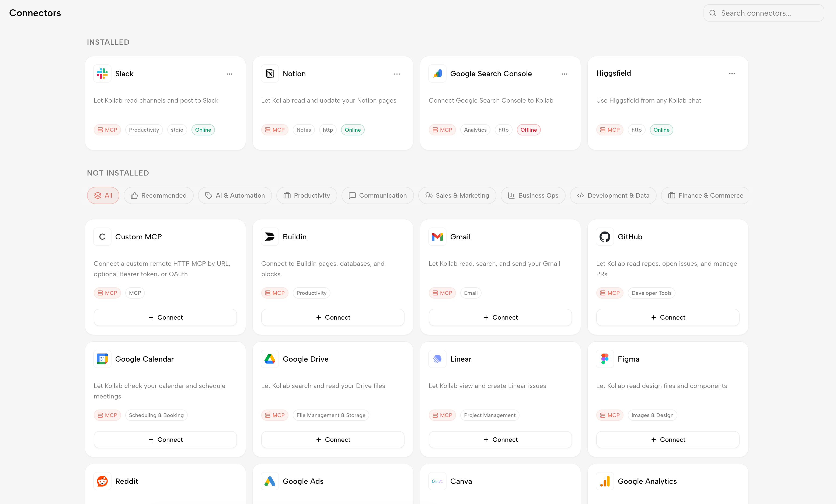Image resolution: width=836 pixels, height=504 pixels.
Task: Click the Higgsfield connector title
Action: pos(614,73)
